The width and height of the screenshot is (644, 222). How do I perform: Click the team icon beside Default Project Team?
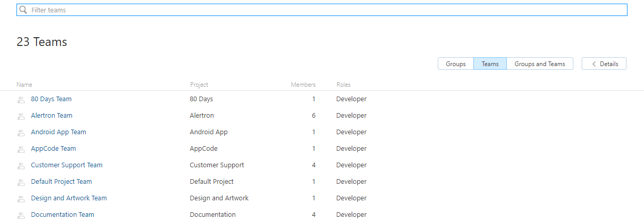pyautogui.click(x=21, y=182)
